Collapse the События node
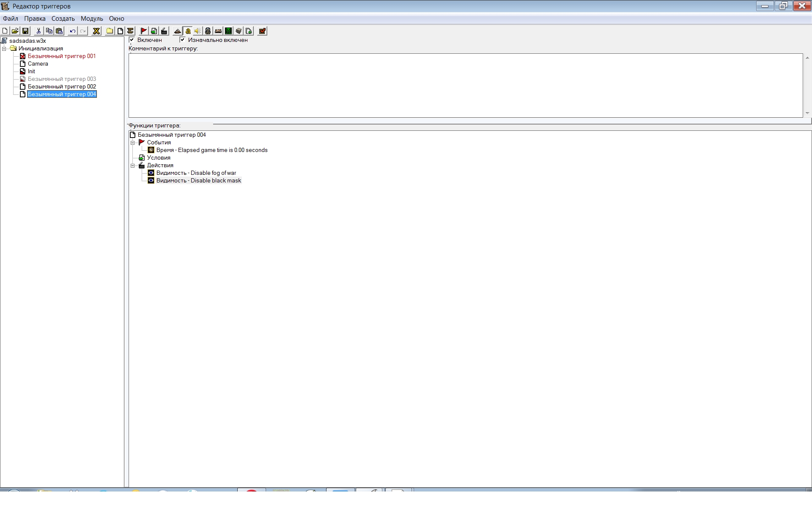Screen dimensions: 812x508 point(133,143)
